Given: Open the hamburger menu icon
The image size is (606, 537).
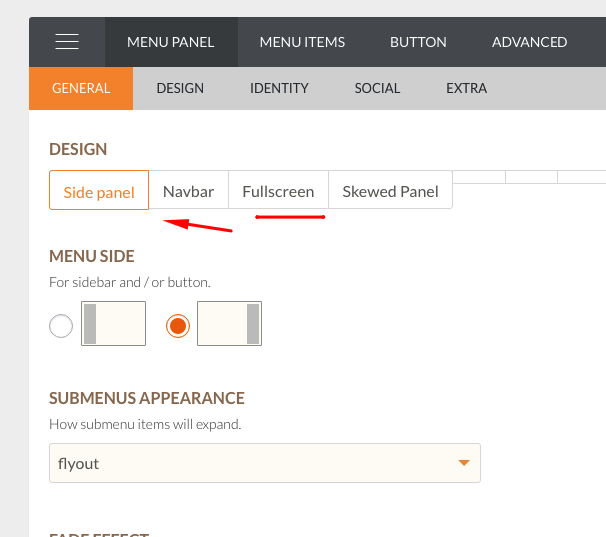Looking at the screenshot, I should 67,42.
